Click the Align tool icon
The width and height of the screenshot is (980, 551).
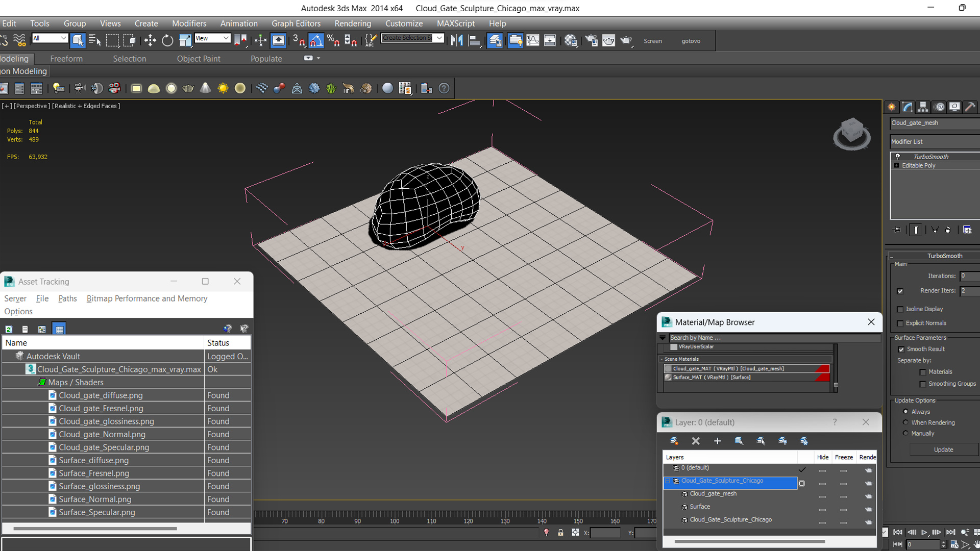coord(474,40)
